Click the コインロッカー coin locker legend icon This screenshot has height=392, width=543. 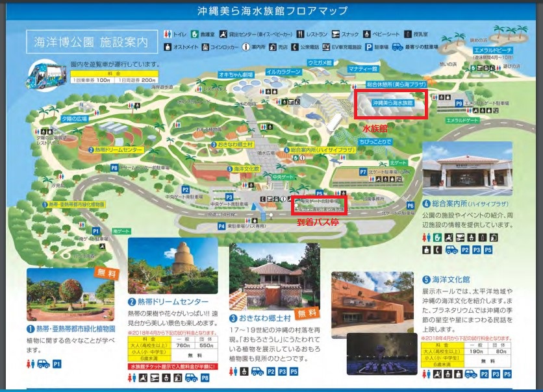click(205, 47)
